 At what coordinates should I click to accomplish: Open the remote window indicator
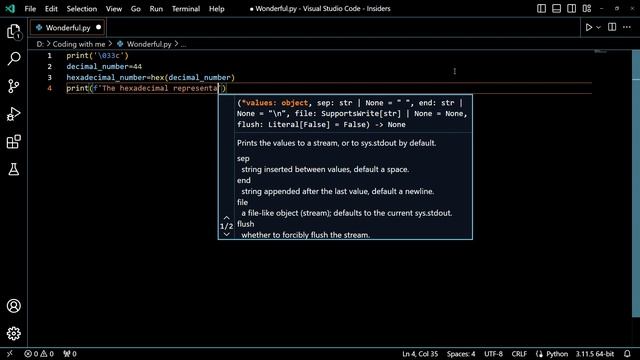coord(10,354)
